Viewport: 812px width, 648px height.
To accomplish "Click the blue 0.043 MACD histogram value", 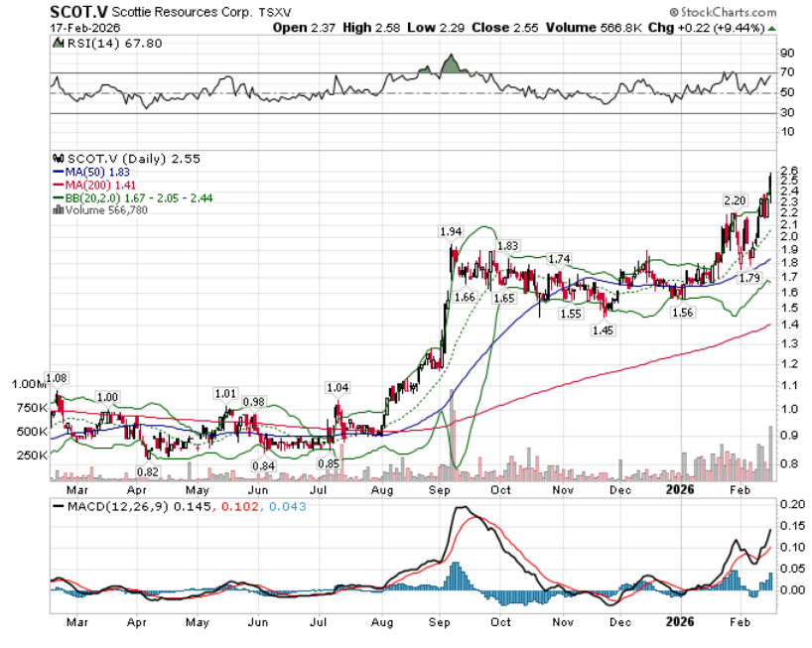I will [x=288, y=506].
